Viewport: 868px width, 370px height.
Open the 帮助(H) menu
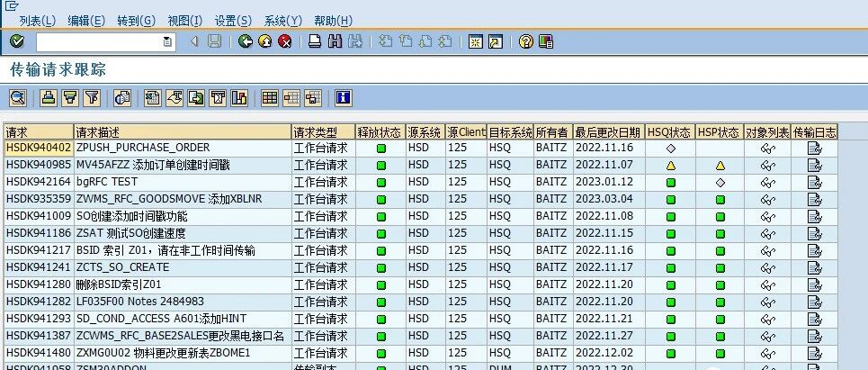(x=333, y=21)
